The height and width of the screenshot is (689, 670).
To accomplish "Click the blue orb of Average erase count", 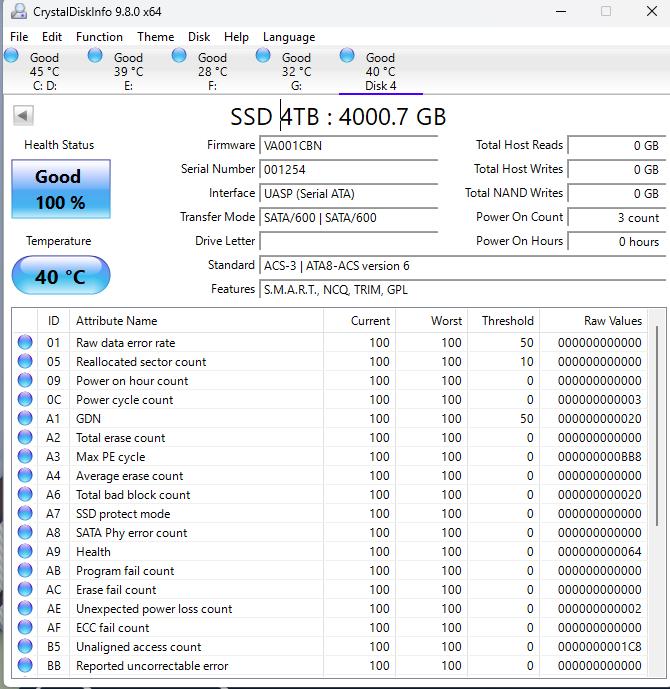I will (x=25, y=475).
